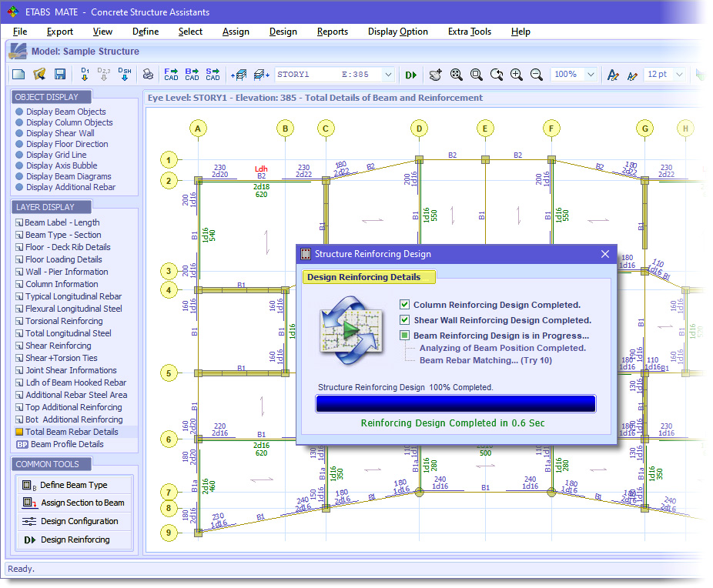This screenshot has height=588, width=713.
Task: Click the blue reinforcing design progress bar
Action: (455, 404)
